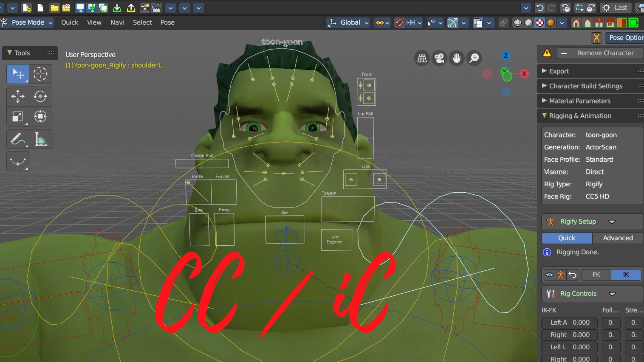The height and width of the screenshot is (362, 644).
Task: Open the Global transform orientation dropdown
Action: pyautogui.click(x=348, y=22)
